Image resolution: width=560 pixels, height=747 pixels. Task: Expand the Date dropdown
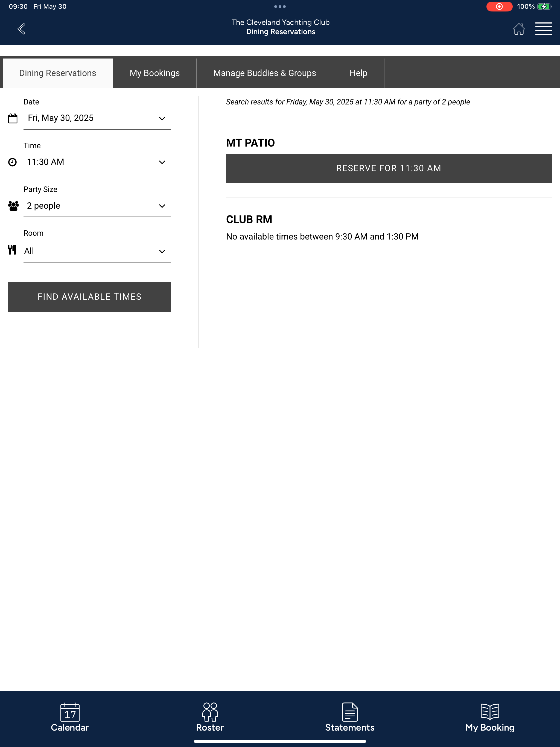tap(97, 118)
